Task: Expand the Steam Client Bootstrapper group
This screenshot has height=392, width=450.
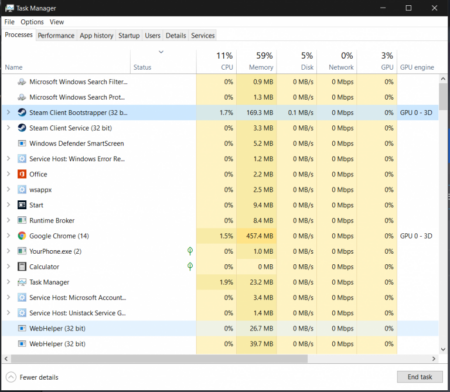Action: [x=9, y=113]
